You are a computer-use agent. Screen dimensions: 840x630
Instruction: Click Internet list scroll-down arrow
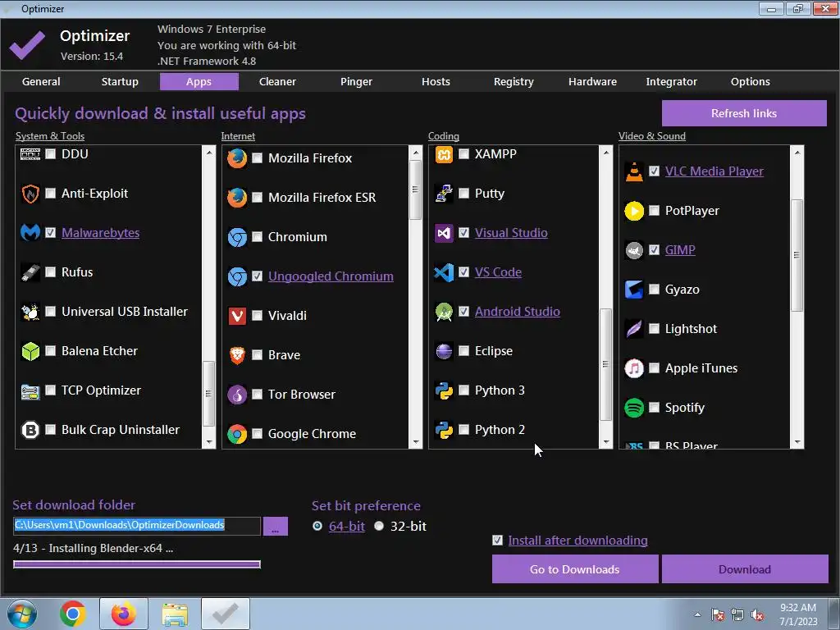(415, 442)
